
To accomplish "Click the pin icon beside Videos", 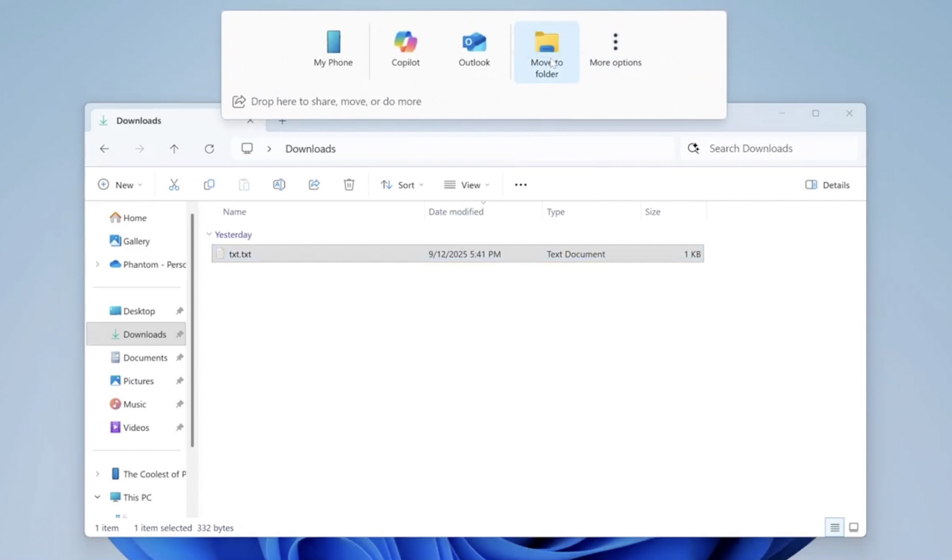I will pyautogui.click(x=180, y=427).
